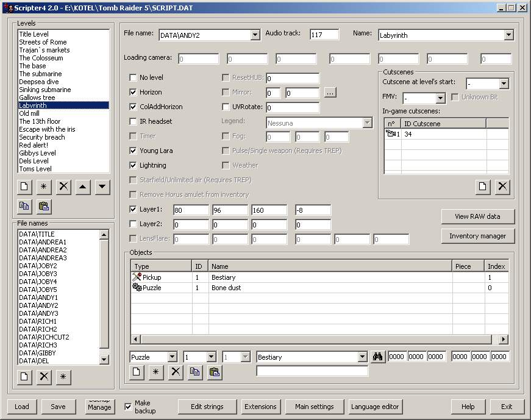Click the Objects list right scroll arrow
The width and height of the screenshot is (531, 420).
click(504, 339)
